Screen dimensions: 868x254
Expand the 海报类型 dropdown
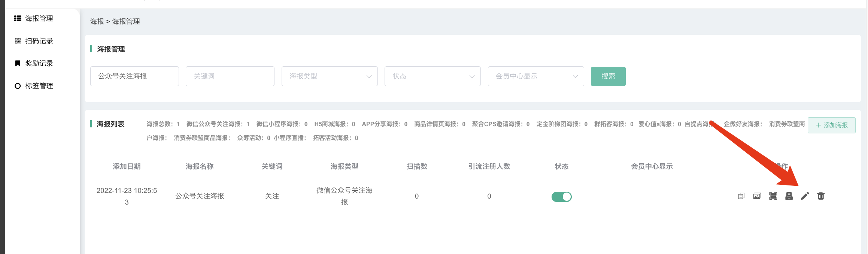pyautogui.click(x=330, y=76)
